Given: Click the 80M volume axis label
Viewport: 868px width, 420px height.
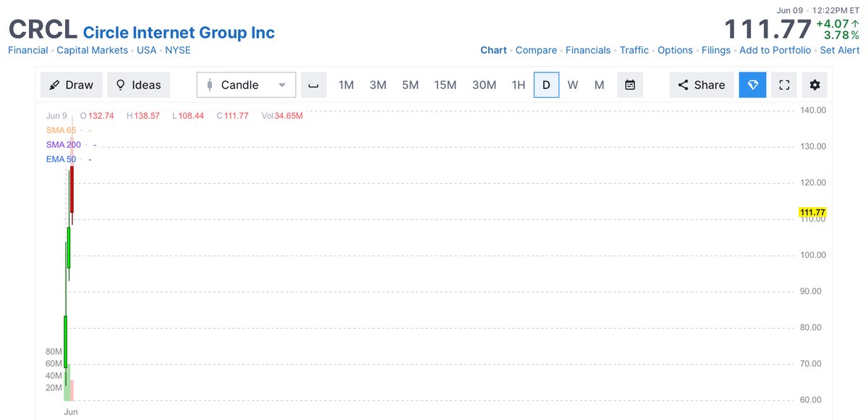Looking at the screenshot, I should click(x=54, y=351).
